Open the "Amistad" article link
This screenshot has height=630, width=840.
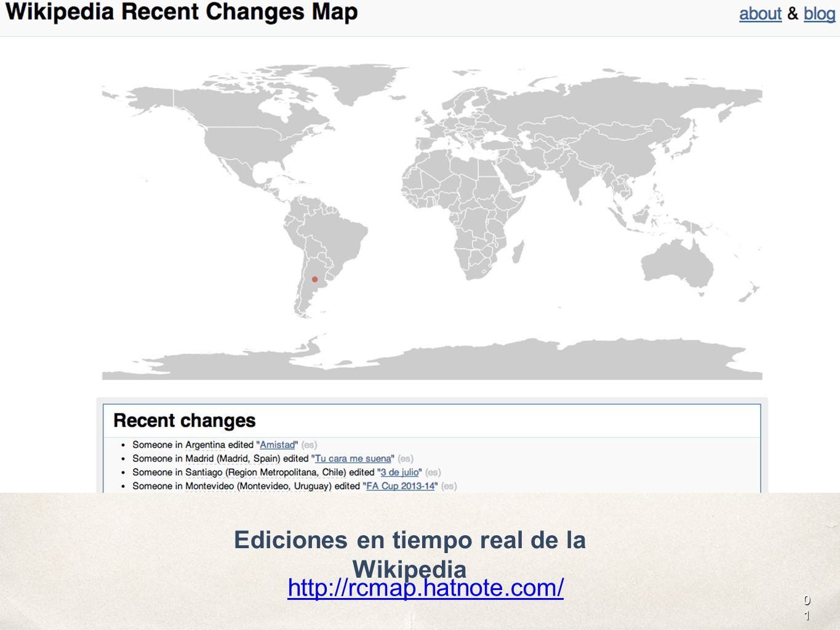click(x=277, y=445)
